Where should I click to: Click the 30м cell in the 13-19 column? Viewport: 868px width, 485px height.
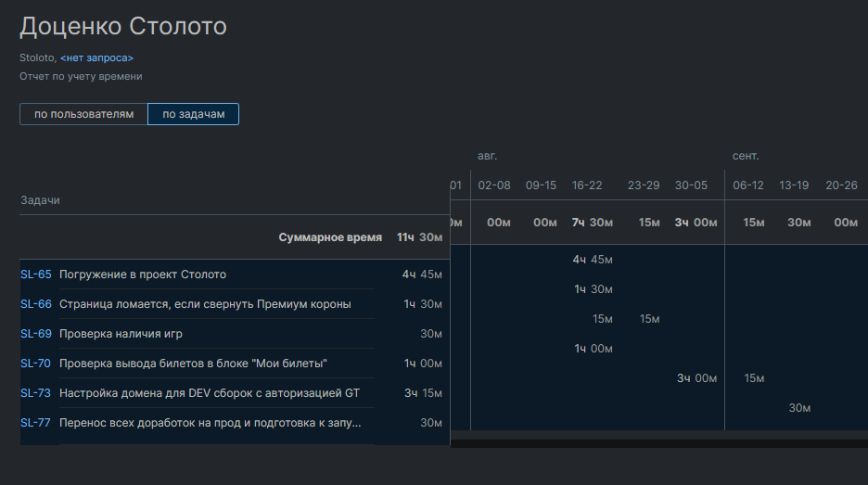pos(799,408)
